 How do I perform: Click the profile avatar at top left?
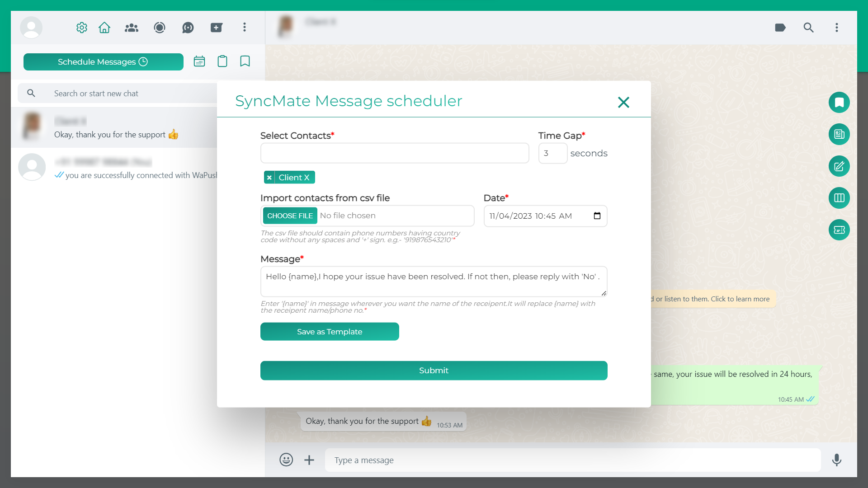click(31, 28)
